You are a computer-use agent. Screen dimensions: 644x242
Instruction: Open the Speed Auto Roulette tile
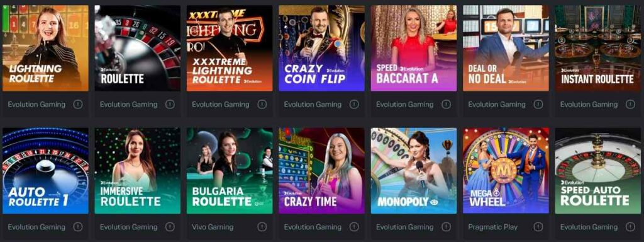coord(597,170)
